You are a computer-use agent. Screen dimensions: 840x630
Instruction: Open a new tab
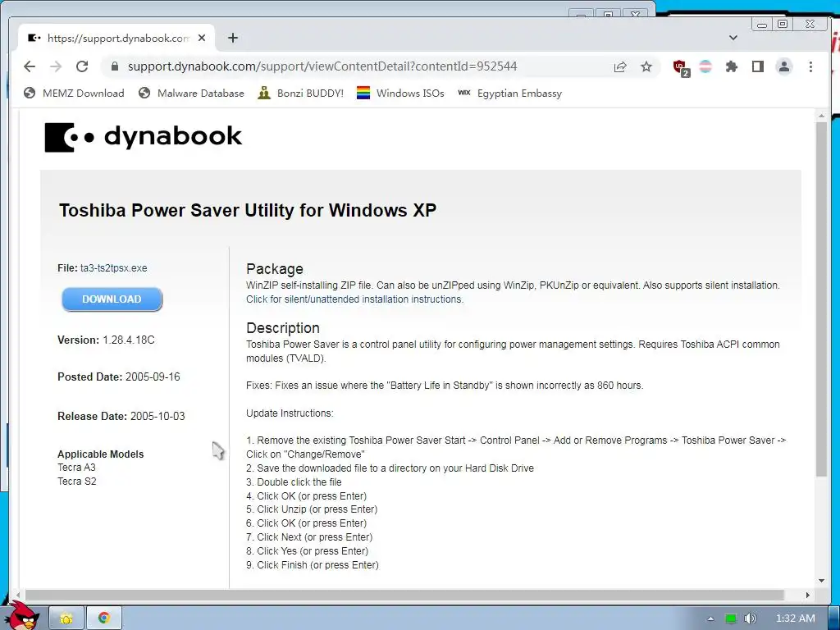tap(232, 38)
